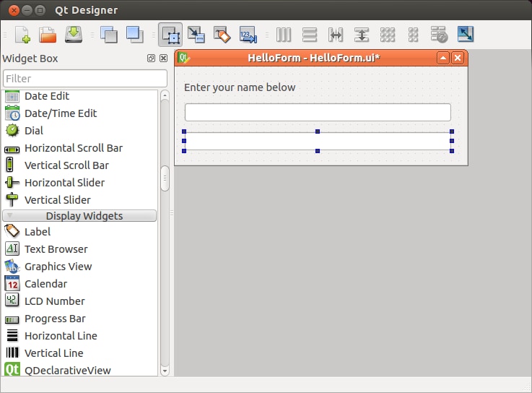Select the Date Edit widget
Viewport: 532px width, 393px height.
click(79, 96)
